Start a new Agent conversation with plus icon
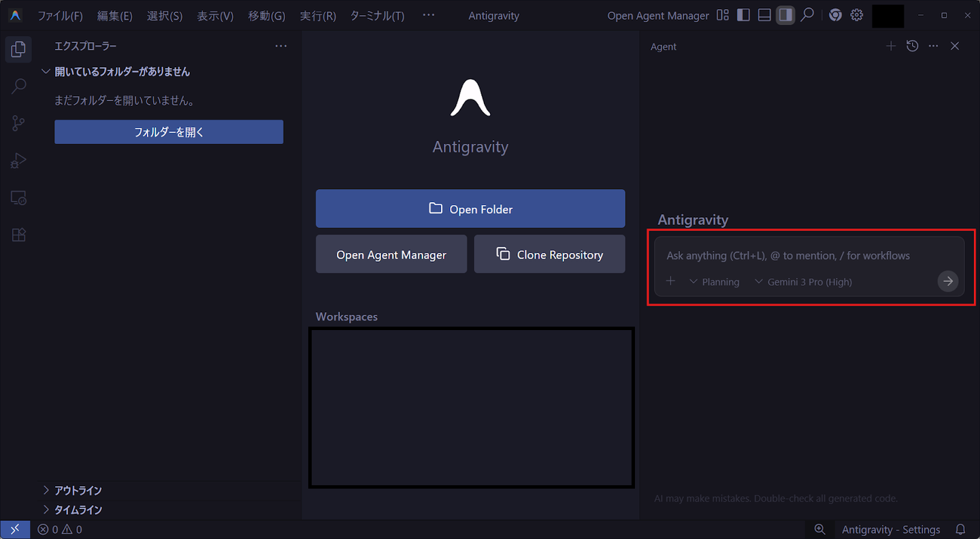This screenshot has height=539, width=980. click(891, 46)
